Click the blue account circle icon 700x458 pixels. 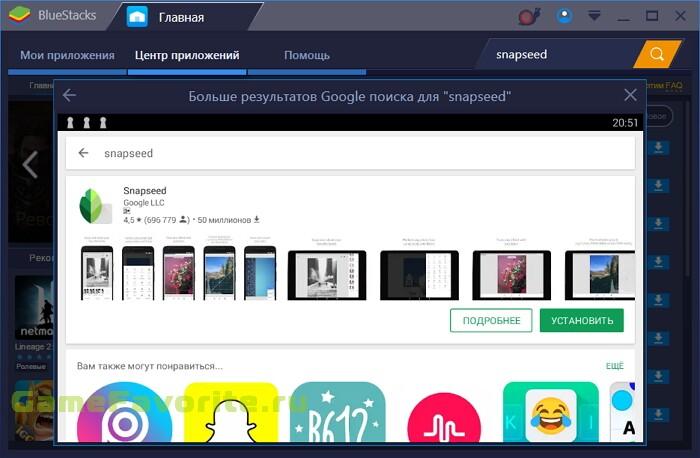564,16
